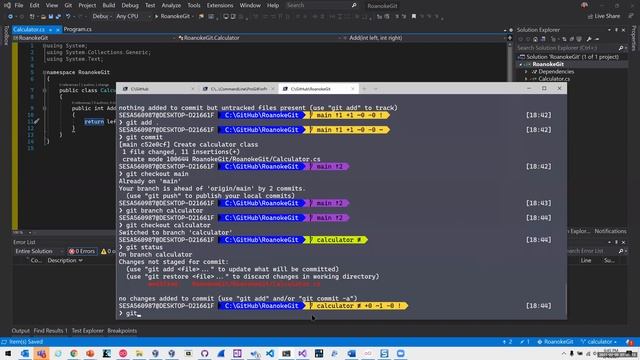The width and height of the screenshot is (640, 360).
Task: Open the Output tab
Action: tap(20, 331)
